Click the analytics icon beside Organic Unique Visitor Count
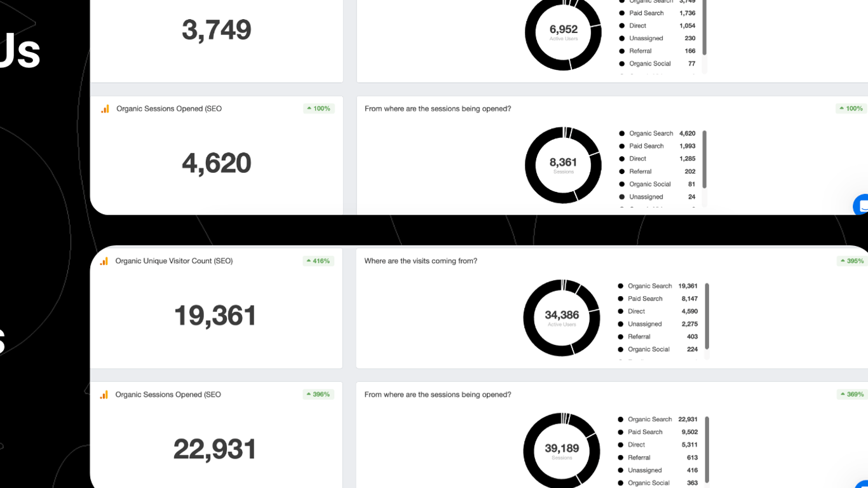Screen dimensions: 868x488 pos(104,261)
